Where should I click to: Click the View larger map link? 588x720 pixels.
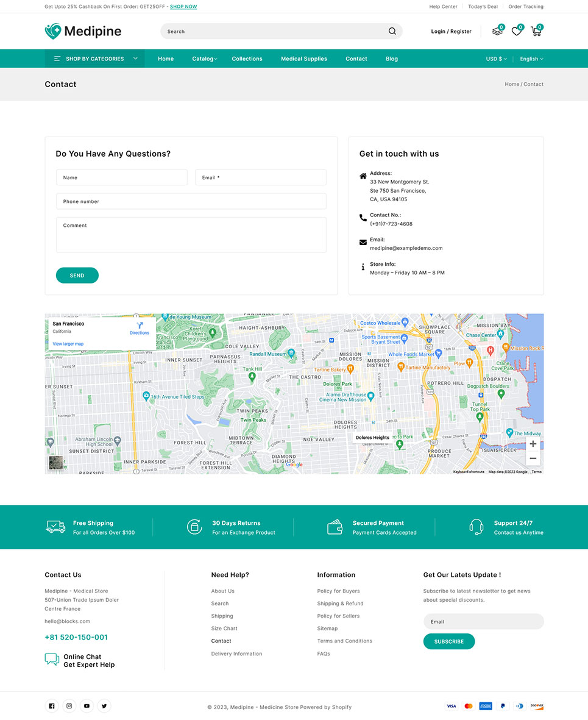point(68,344)
